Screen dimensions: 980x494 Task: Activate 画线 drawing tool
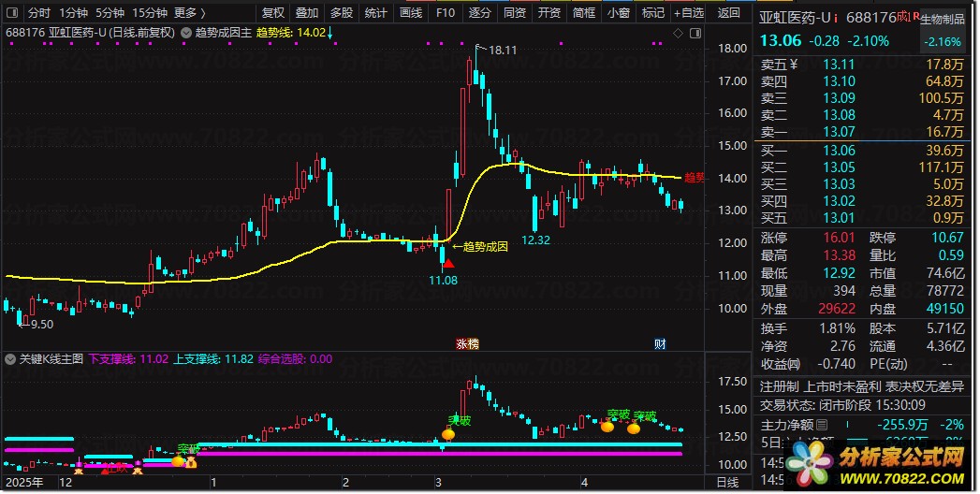pos(411,12)
